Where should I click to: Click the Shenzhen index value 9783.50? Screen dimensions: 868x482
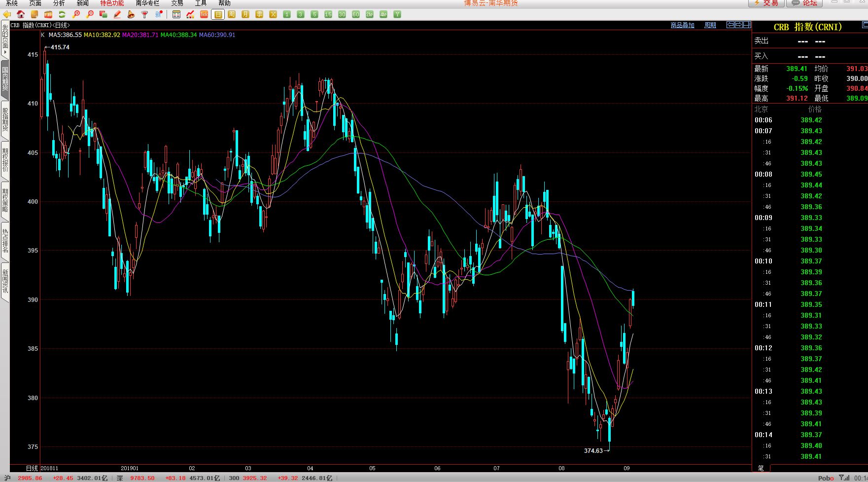(x=142, y=478)
